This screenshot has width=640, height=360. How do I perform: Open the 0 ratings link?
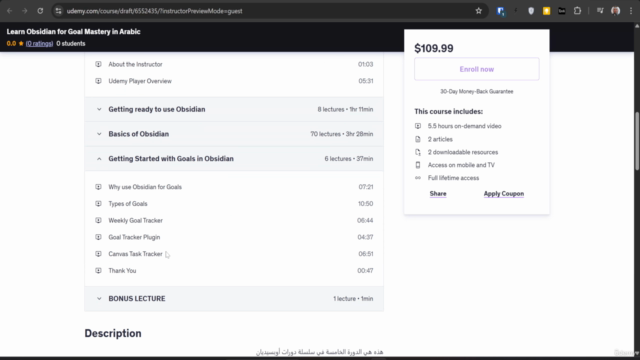[x=39, y=44]
